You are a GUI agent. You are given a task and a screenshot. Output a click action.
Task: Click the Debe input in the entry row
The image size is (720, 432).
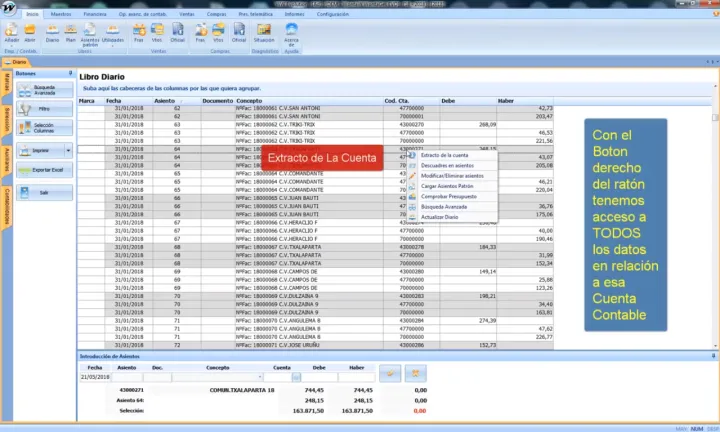(319, 377)
